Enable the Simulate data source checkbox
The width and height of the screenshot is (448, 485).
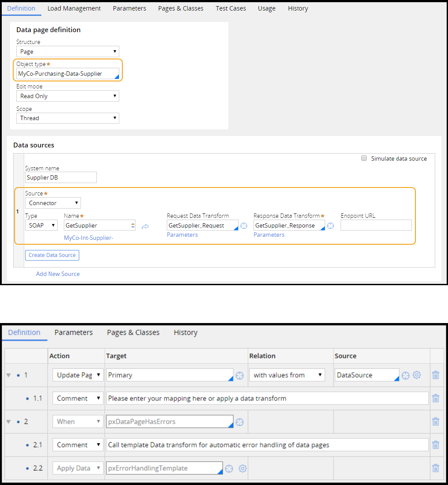point(364,158)
